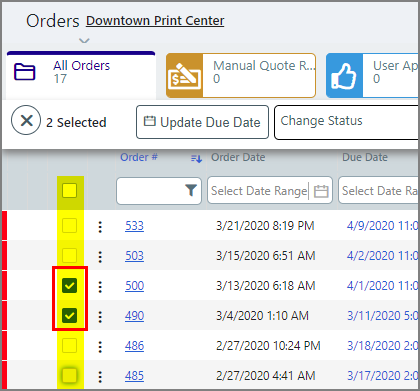The width and height of the screenshot is (420, 391).
Task: Open the three-dot menu for order 486
Action: click(x=100, y=347)
